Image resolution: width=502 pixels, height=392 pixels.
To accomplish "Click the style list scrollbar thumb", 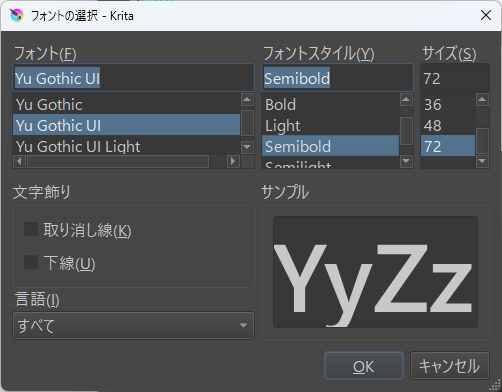I will (406, 131).
